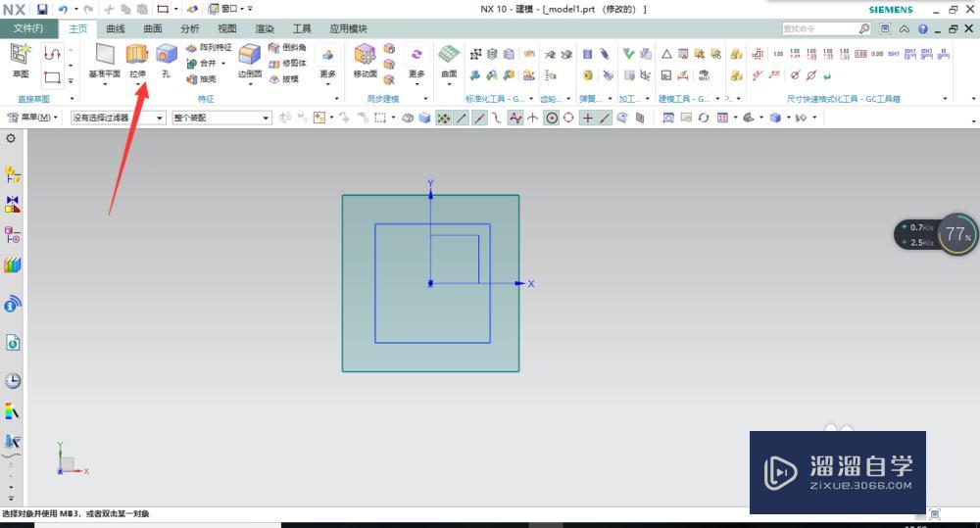Click the 拔模 draft button
The width and height of the screenshot is (980, 528).
pyautogui.click(x=284, y=78)
